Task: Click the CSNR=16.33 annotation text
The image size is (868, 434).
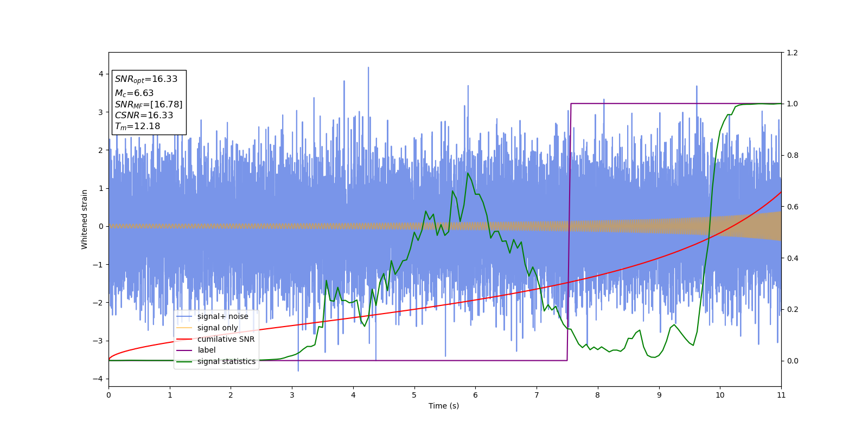Action: pos(144,116)
